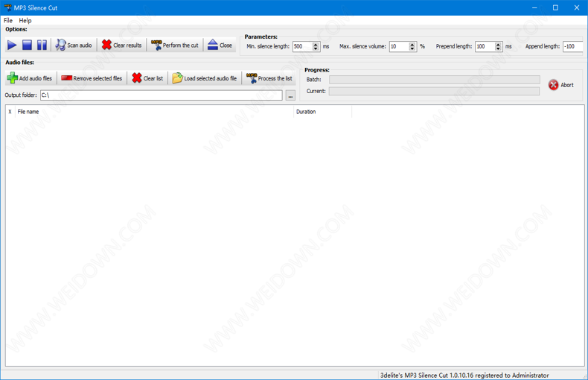Click the Batch progress bar
588x380 pixels.
(434, 80)
